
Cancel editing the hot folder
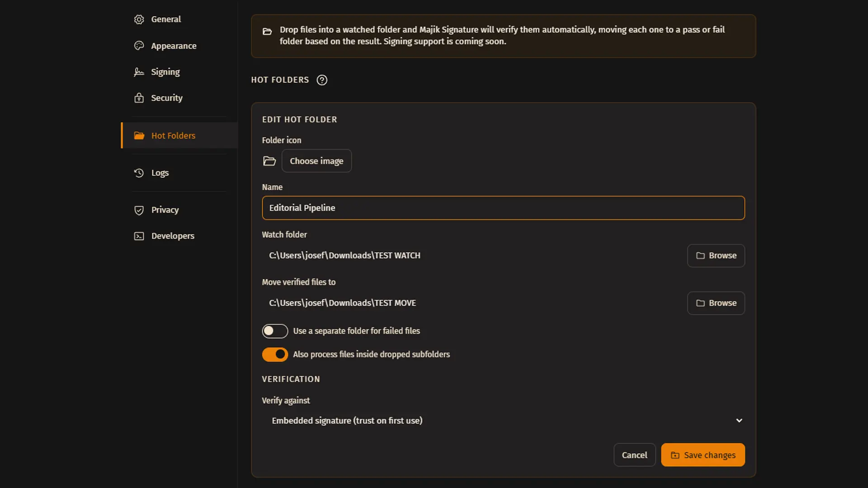coord(634,455)
